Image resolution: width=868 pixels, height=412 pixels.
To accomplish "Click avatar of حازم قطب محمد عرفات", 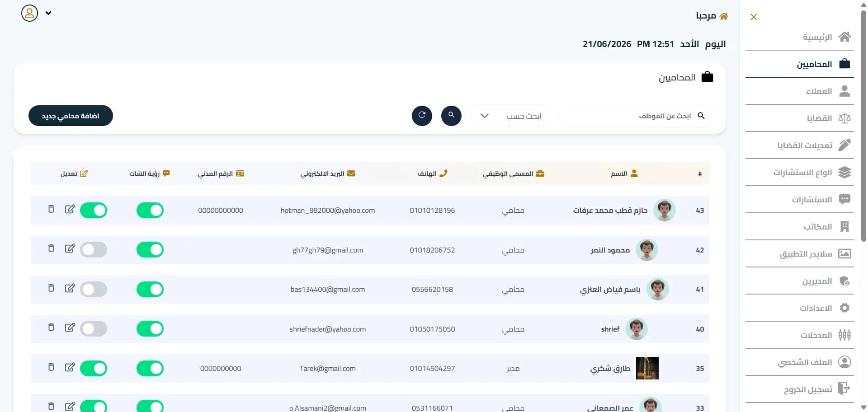I will point(665,210).
